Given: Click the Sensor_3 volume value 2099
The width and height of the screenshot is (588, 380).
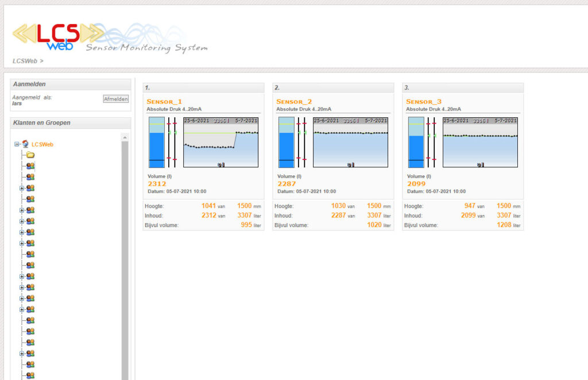Looking at the screenshot, I should [x=416, y=183].
